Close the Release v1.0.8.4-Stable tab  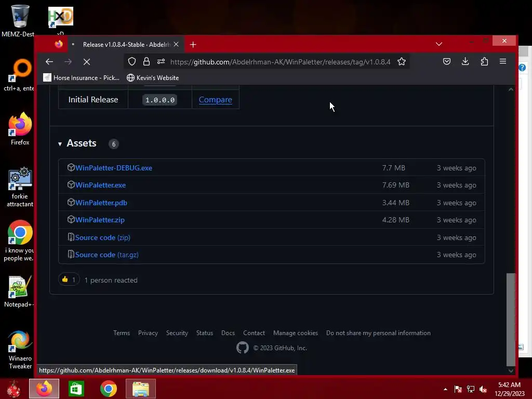click(176, 45)
